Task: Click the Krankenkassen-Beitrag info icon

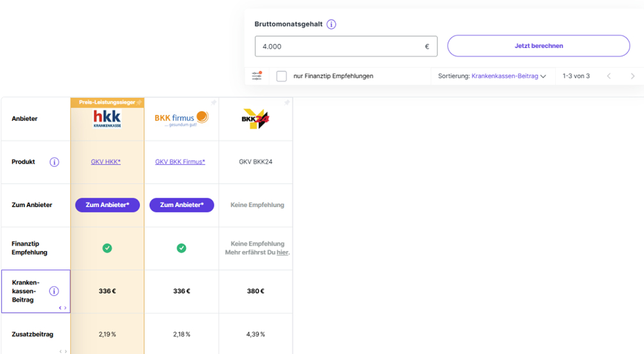Action: pos(54,291)
